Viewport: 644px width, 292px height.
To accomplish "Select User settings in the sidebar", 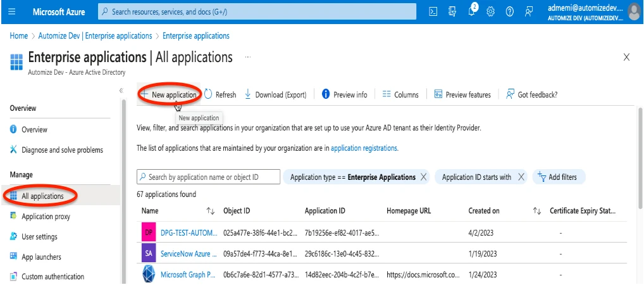I will point(39,237).
